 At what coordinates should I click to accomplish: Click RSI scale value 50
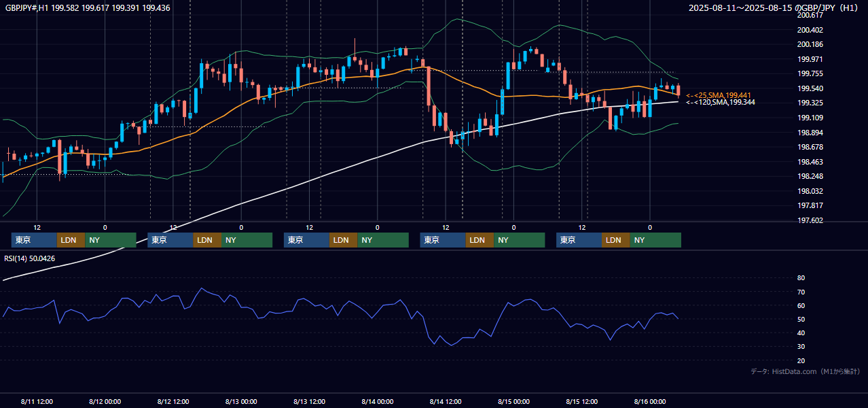pos(801,319)
